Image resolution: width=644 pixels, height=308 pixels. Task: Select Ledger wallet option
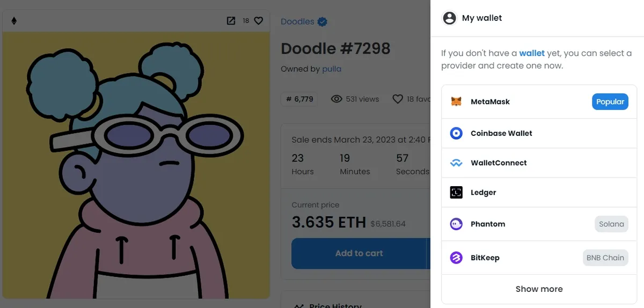pyautogui.click(x=539, y=192)
